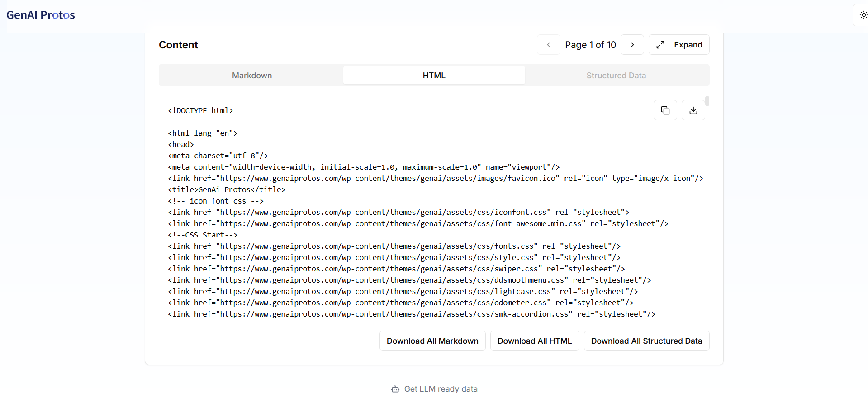
Task: Toggle the light/dark theme sun icon
Action: click(x=863, y=15)
